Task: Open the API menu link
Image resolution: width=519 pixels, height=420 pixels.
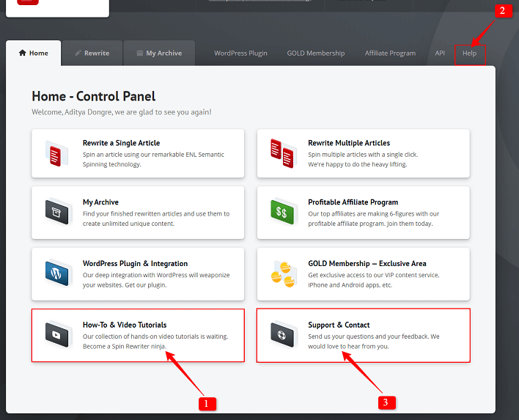Action: pyautogui.click(x=440, y=54)
